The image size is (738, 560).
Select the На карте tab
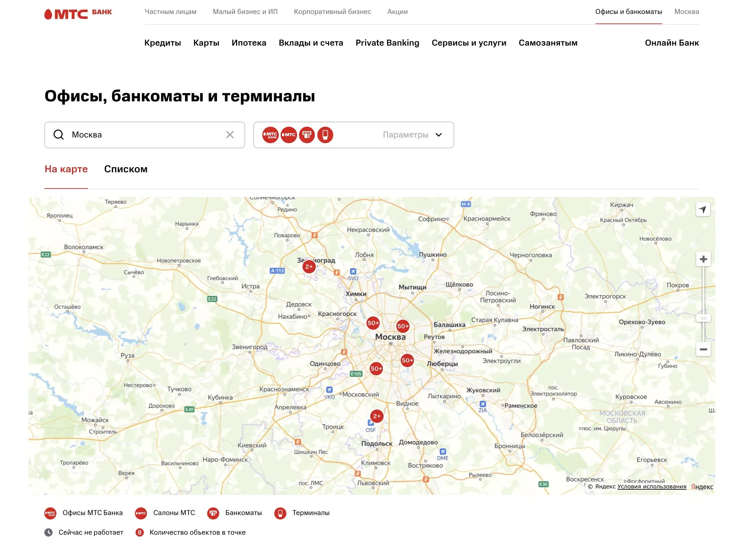[x=66, y=169]
